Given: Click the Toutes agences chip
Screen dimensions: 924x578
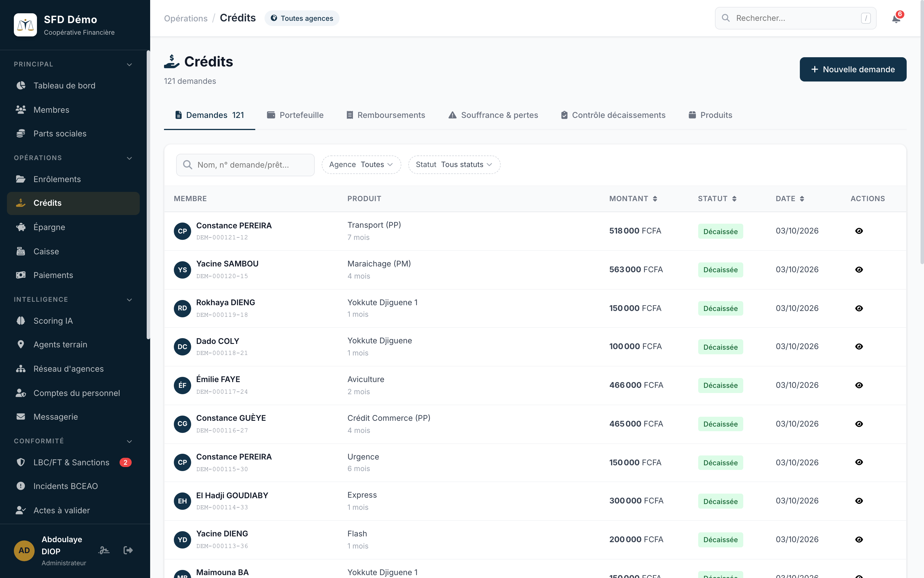Looking at the screenshot, I should pos(302,18).
